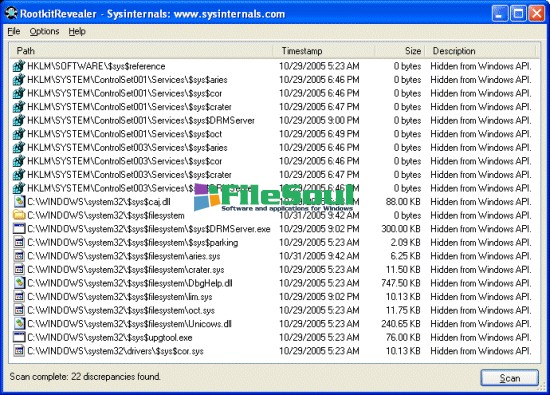Click the Description column header
This screenshot has height=395, width=550.
tap(481, 51)
